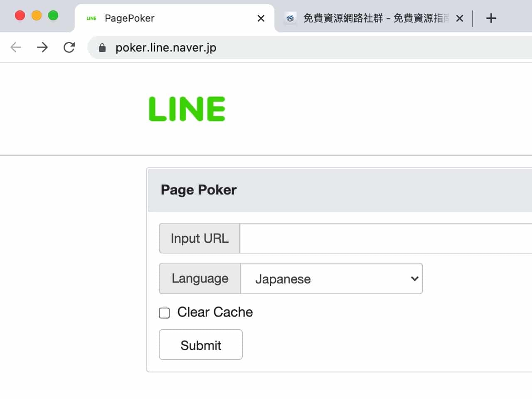Reload the page with the refresh icon
Viewport: 532px width, 399px height.
pos(69,47)
